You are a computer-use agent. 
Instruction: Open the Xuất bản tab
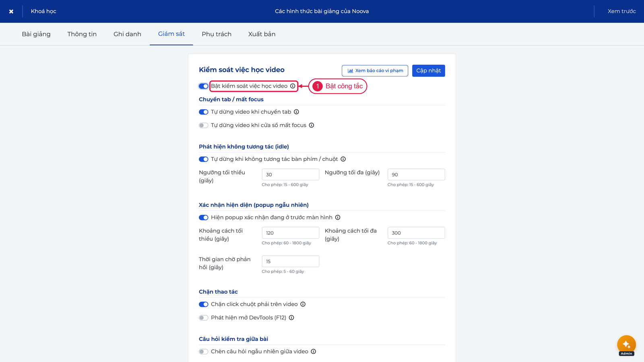(x=262, y=34)
